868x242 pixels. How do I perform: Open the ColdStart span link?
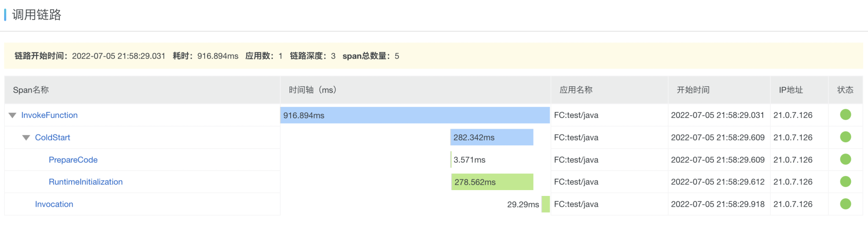52,137
